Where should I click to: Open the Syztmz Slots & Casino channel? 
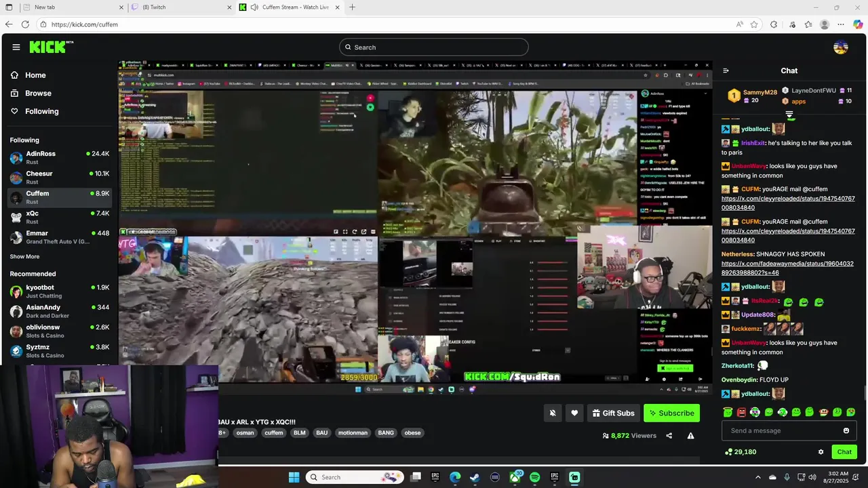[60, 351]
